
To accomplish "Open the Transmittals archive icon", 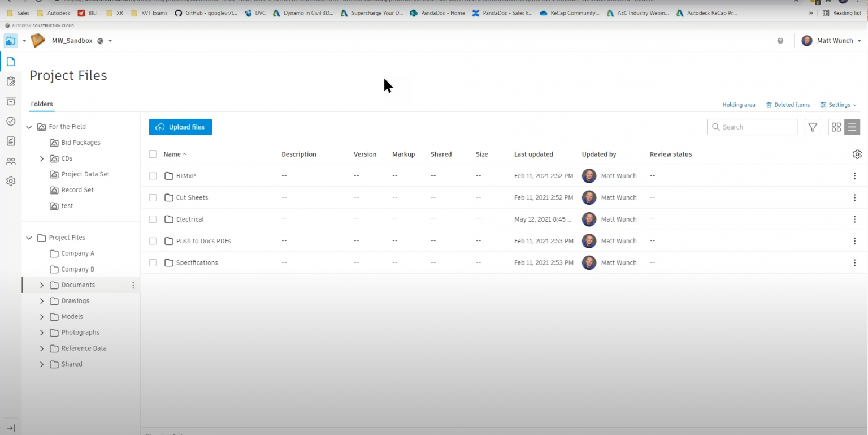I will click(10, 101).
